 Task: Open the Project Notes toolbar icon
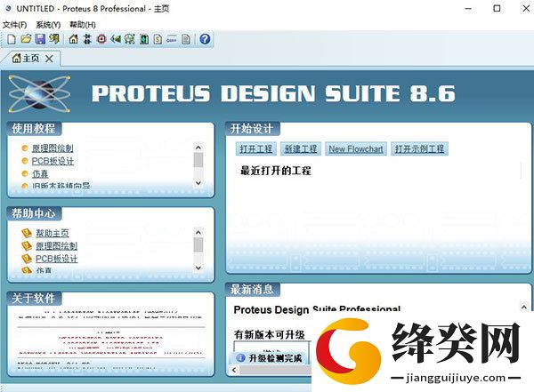tap(186, 39)
